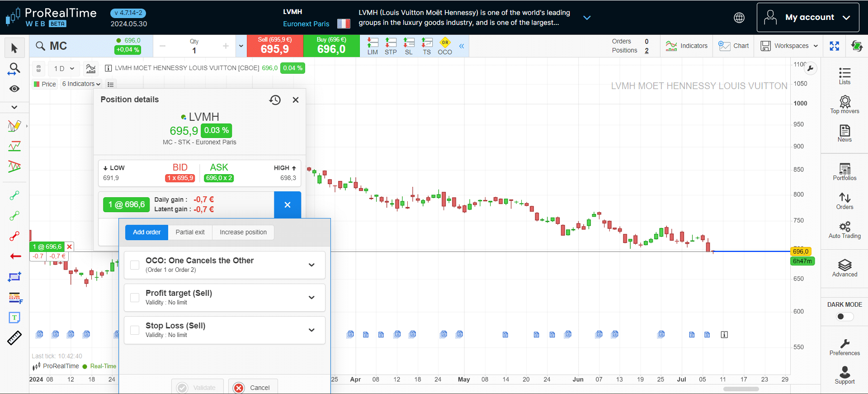Click the Cancel button
This screenshot has width=868, height=394.
click(253, 387)
